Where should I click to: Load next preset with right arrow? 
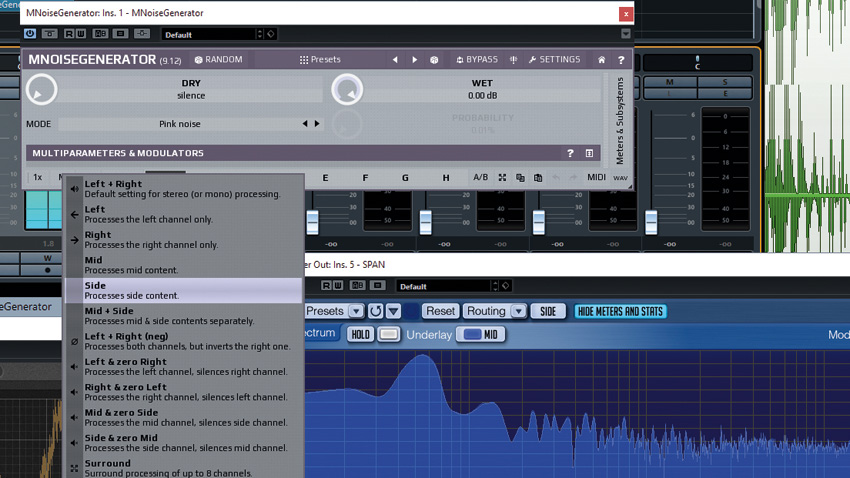415,60
